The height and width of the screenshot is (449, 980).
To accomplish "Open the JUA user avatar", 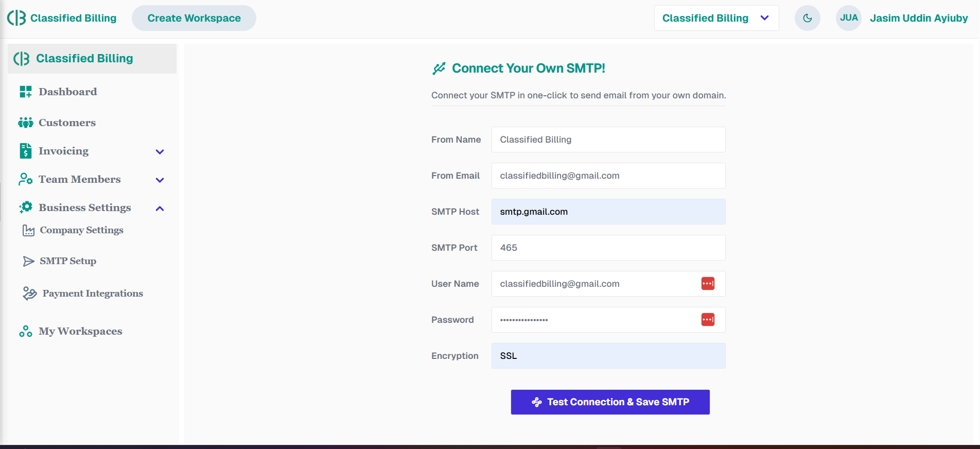I will pyautogui.click(x=848, y=18).
